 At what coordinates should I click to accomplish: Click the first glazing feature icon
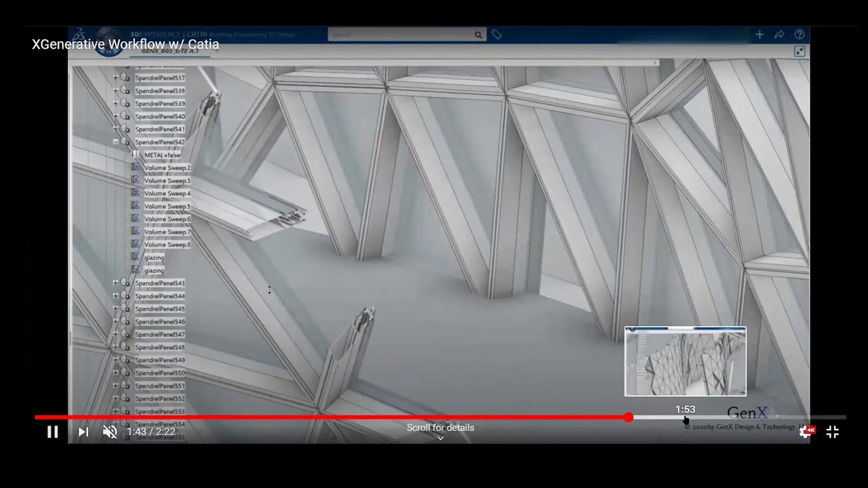135,258
